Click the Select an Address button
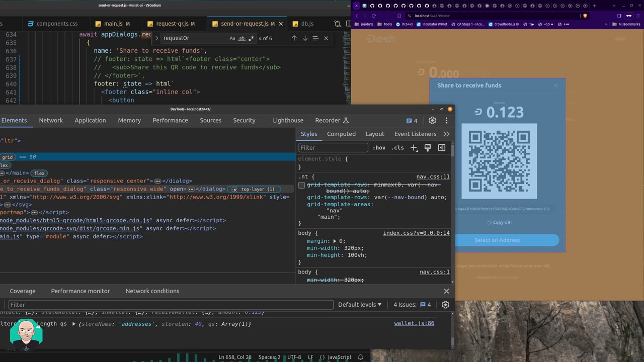 tap(497, 240)
